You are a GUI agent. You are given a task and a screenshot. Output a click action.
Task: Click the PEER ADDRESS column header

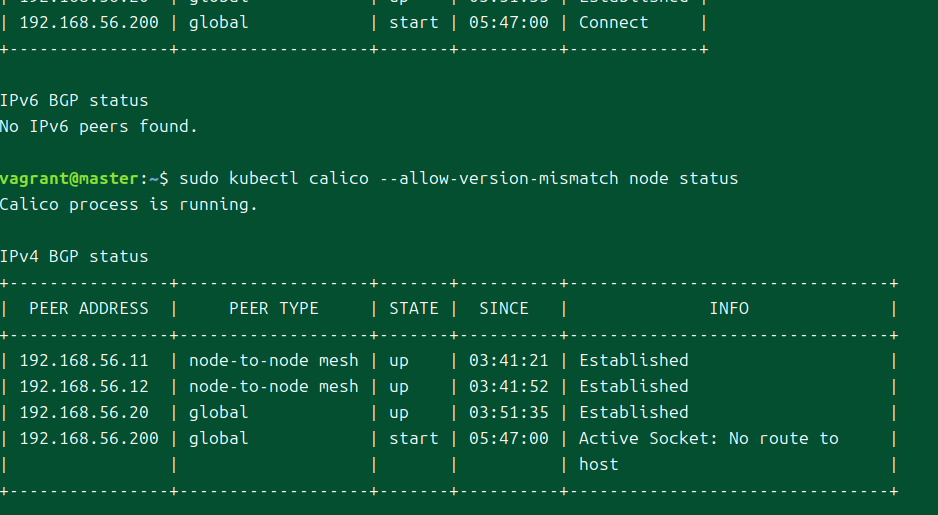pos(89,309)
